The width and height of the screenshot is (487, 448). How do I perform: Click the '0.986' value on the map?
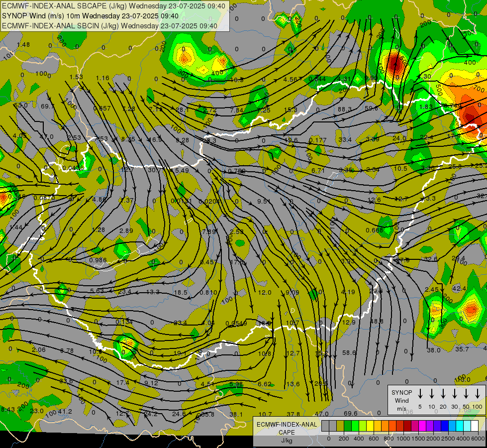[x=98, y=260]
